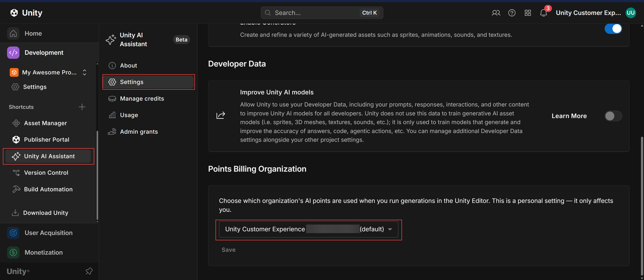Disable the Enable Generators toggle
The width and height of the screenshot is (644, 280).
[x=613, y=29]
